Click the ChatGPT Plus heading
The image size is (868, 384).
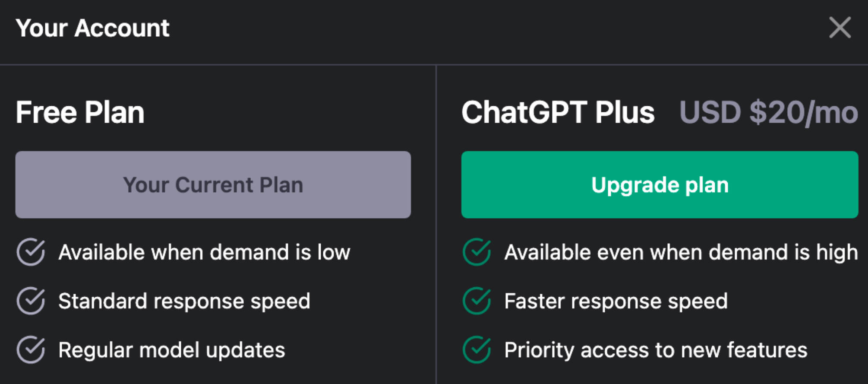[x=558, y=112]
